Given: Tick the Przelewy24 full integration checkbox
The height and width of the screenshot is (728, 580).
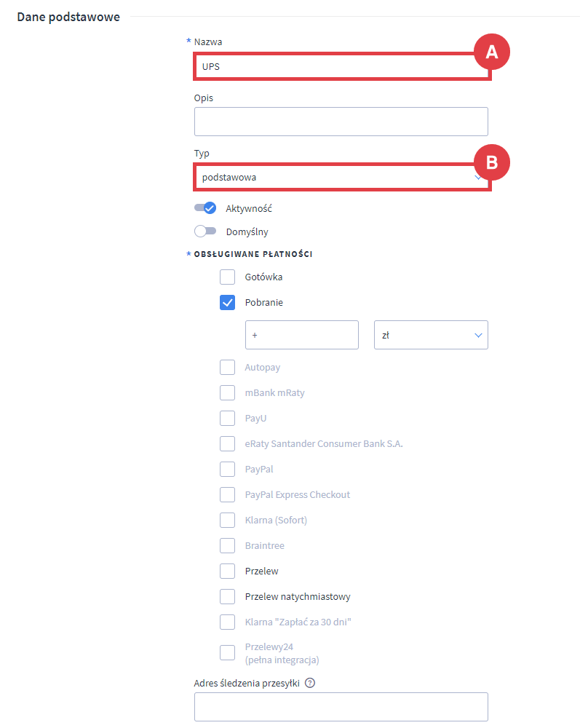Looking at the screenshot, I should 227,653.
